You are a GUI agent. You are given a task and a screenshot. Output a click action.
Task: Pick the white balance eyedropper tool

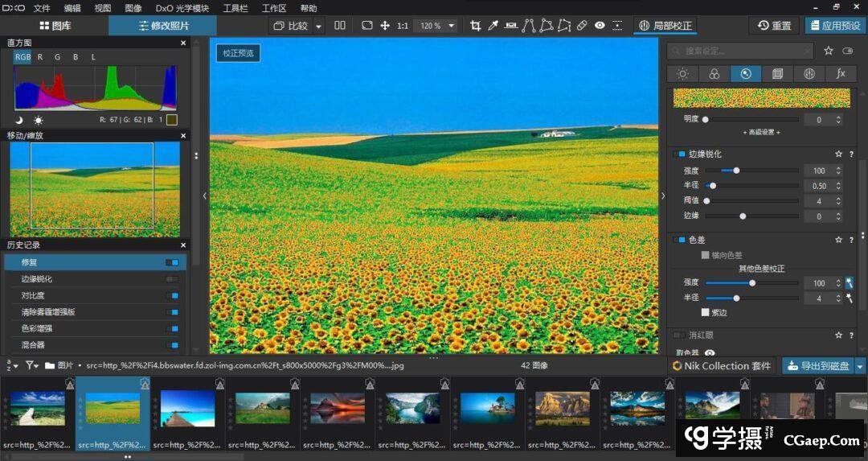(493, 26)
